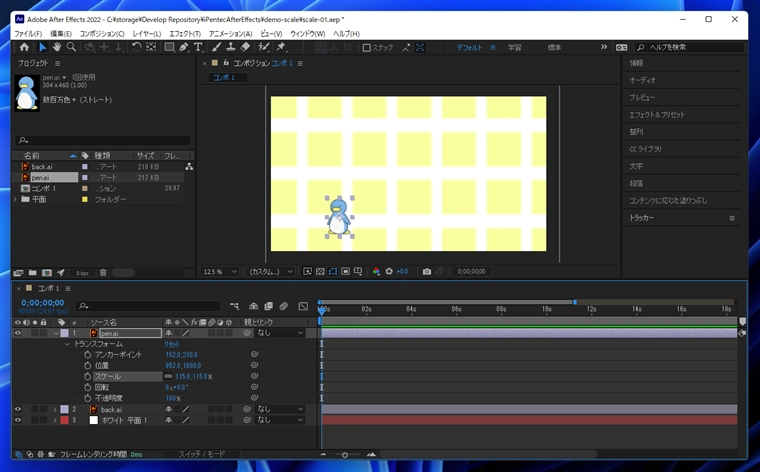Open the エフェクト＆プリセット panel
This screenshot has height=472, width=760.
pyautogui.click(x=657, y=115)
